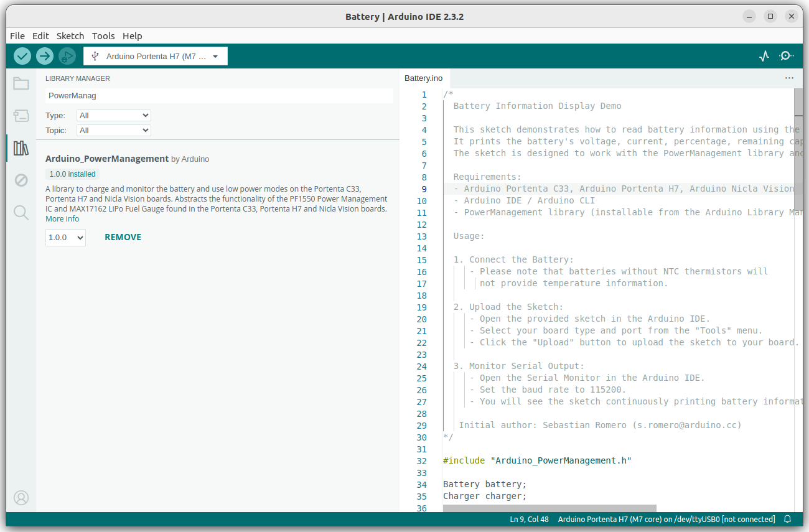Click the LIBRARY MANAGER panel heading
The width and height of the screenshot is (809, 532).
click(78, 78)
